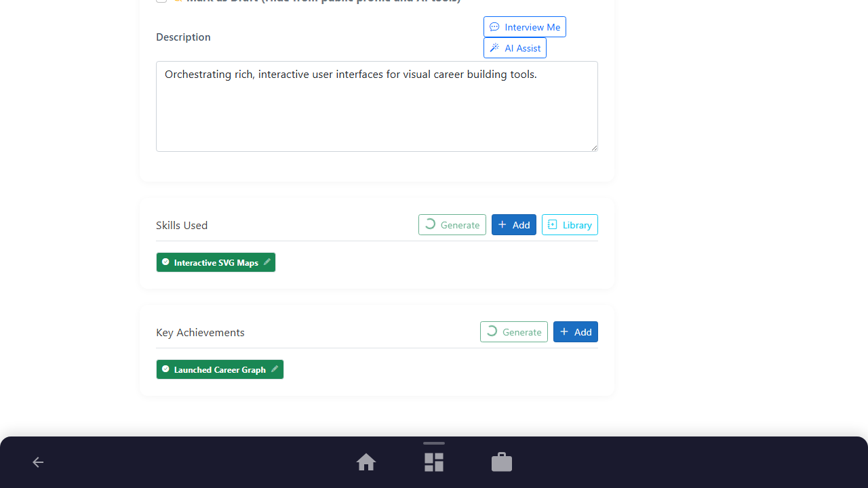868x488 pixels.
Task: Click the back arrow in bottom bar
Action: [38, 462]
